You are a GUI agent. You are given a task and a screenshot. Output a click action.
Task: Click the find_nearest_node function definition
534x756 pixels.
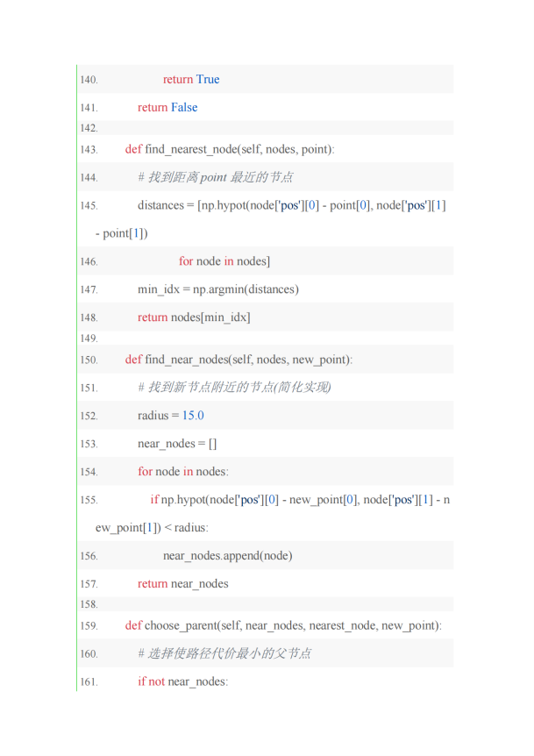click(x=230, y=149)
